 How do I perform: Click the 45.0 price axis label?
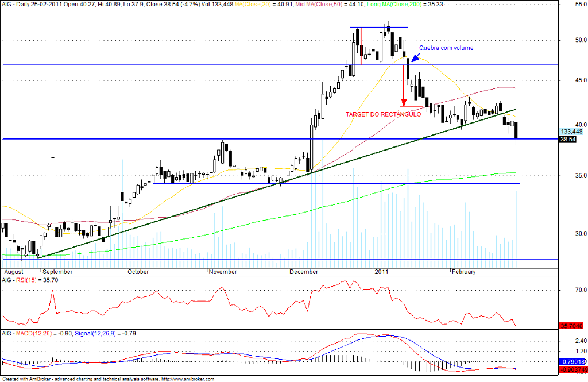(x=581, y=80)
